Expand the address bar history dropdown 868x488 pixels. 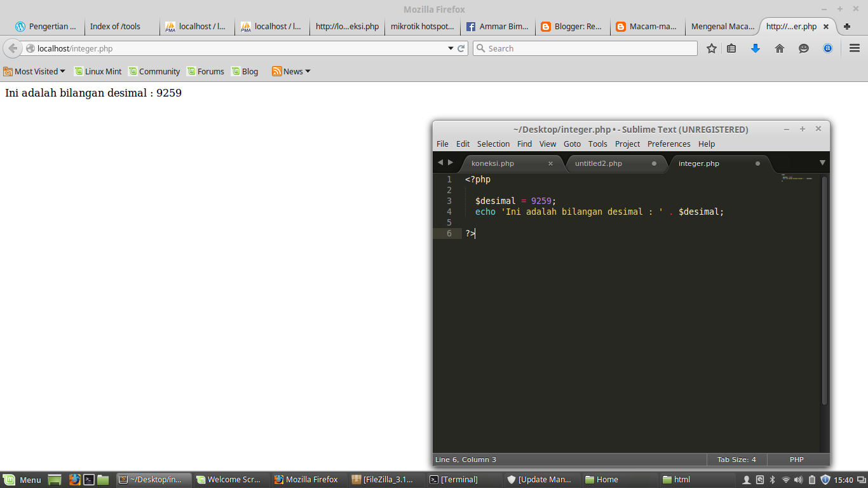click(x=451, y=48)
